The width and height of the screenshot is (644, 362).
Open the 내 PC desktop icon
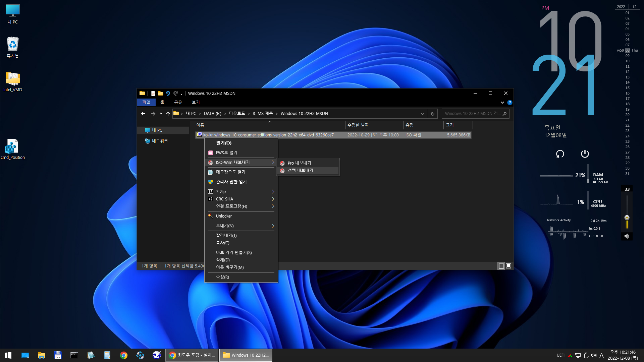pyautogui.click(x=13, y=14)
